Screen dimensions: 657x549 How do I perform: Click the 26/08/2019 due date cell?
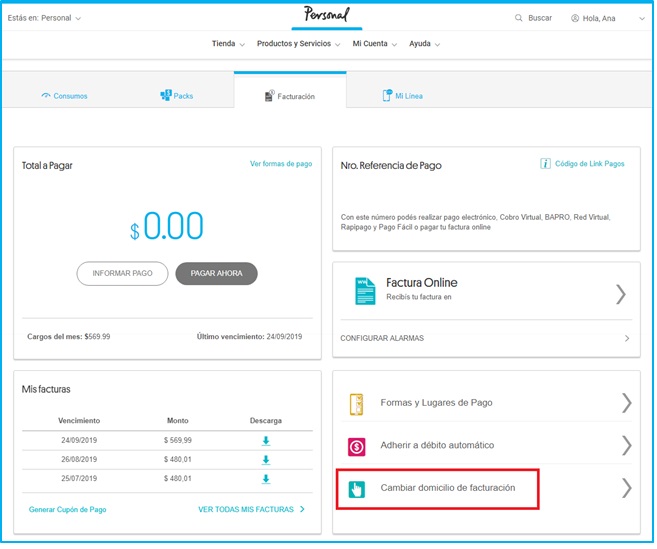click(x=80, y=461)
